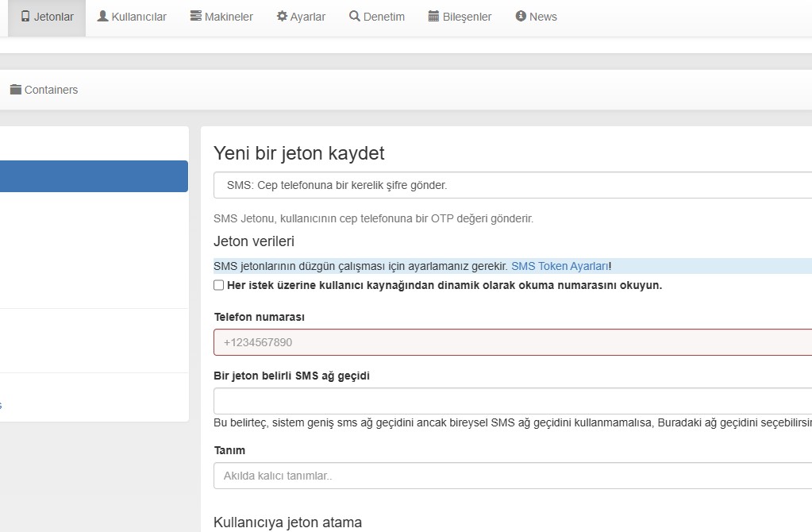Open the Kullanıcılar tab text
812x532 pixels.
click(139, 17)
